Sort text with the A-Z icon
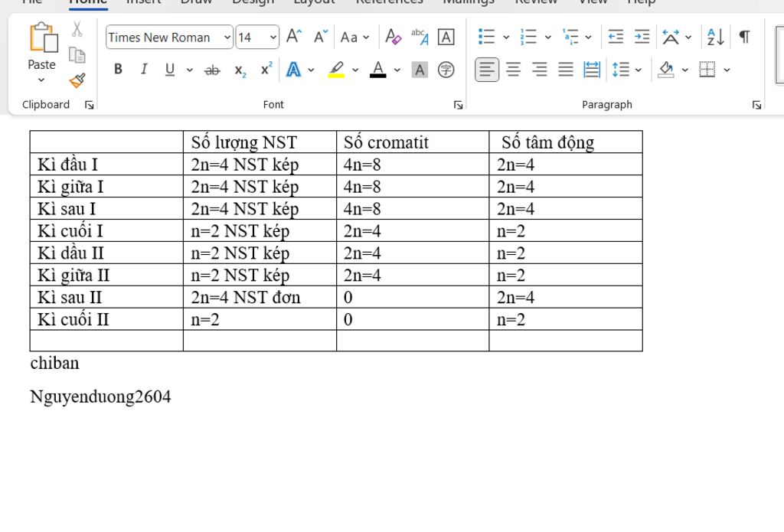Viewport: 784px width, 532px height. (x=716, y=37)
